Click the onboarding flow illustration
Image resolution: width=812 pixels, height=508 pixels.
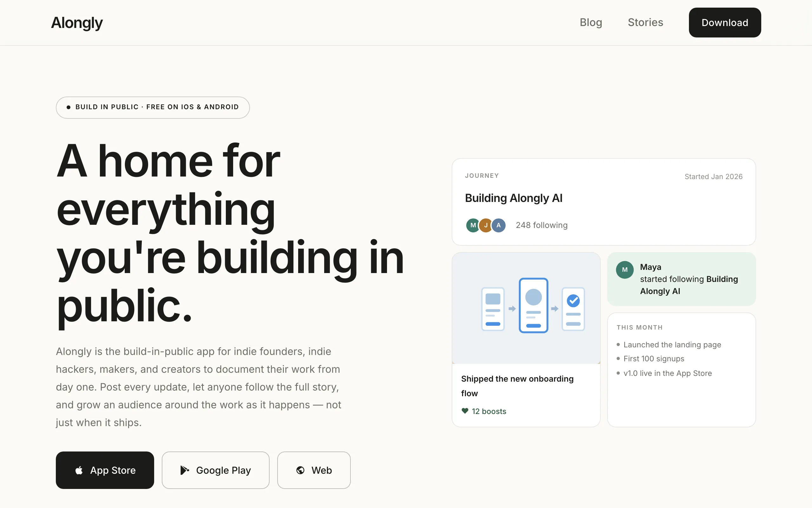click(x=526, y=308)
